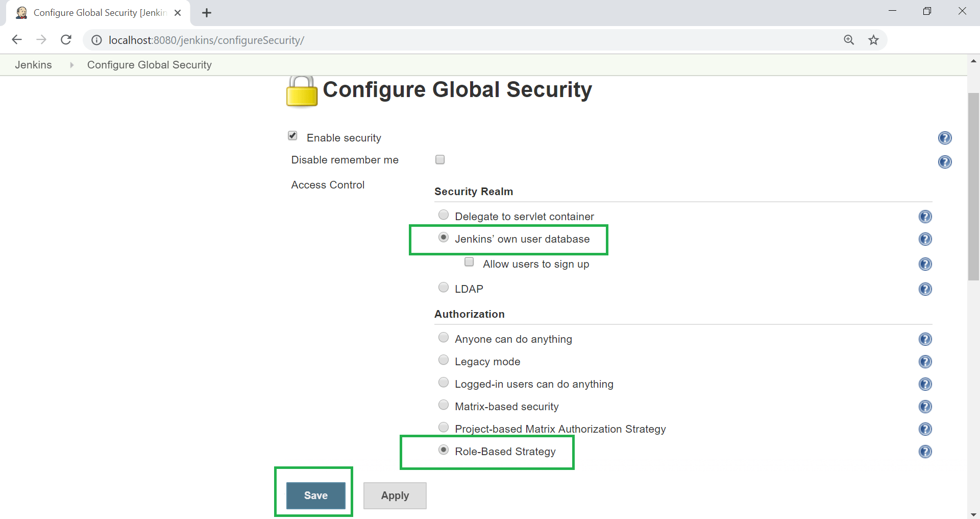Open the Jenkins breadcrumb link
This screenshot has width=980, height=519.
pos(33,65)
